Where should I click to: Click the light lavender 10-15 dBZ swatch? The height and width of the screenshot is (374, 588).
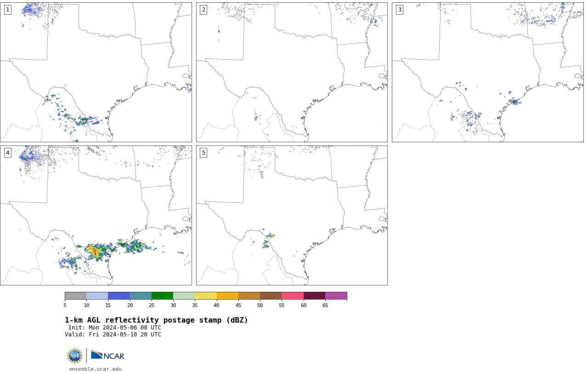[x=97, y=296]
